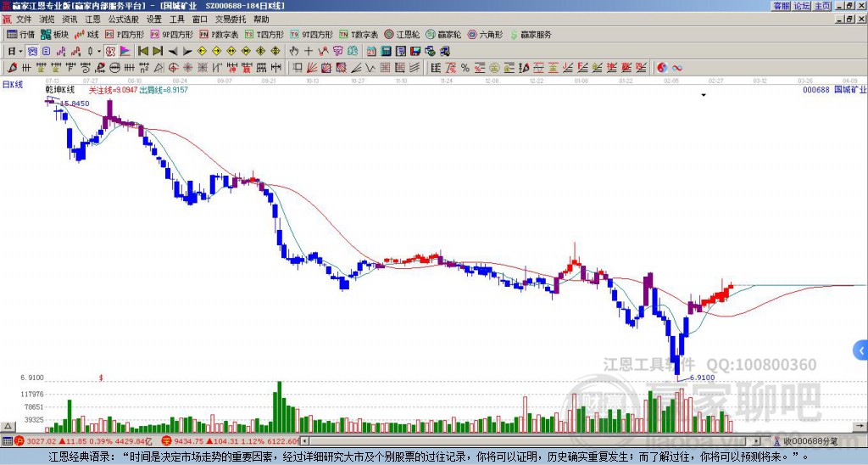Click the calendar icon showing 21

[371, 52]
